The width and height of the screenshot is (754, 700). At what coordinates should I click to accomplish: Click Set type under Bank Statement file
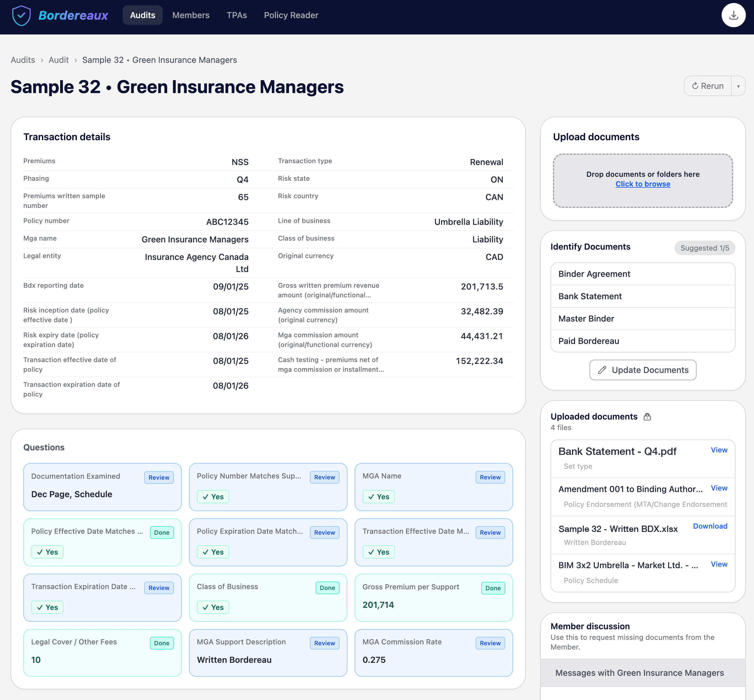pyautogui.click(x=577, y=466)
